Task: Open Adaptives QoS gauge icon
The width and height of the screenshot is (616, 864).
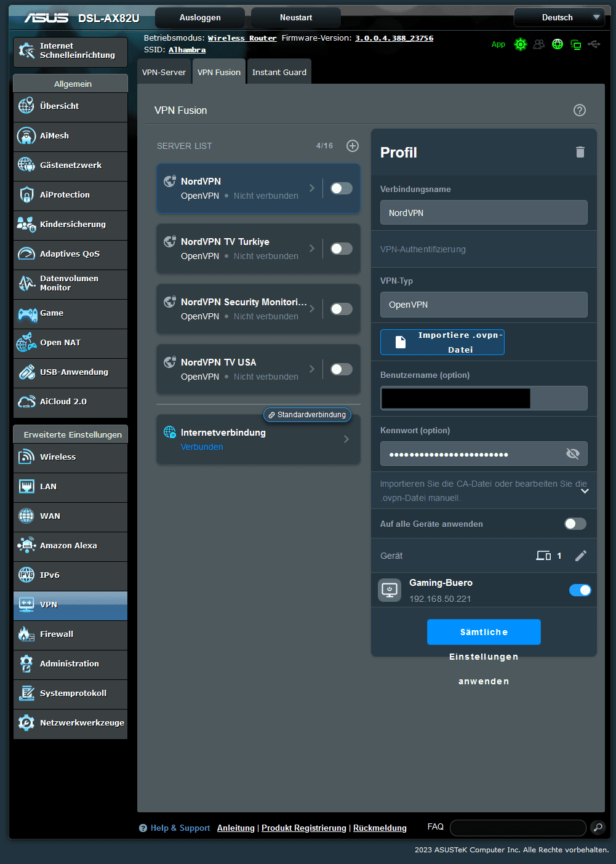Action: pos(26,254)
